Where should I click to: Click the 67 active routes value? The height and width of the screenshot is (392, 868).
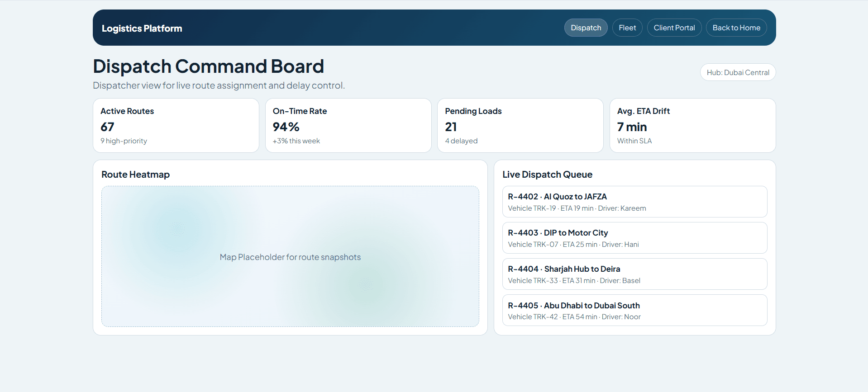coord(107,127)
